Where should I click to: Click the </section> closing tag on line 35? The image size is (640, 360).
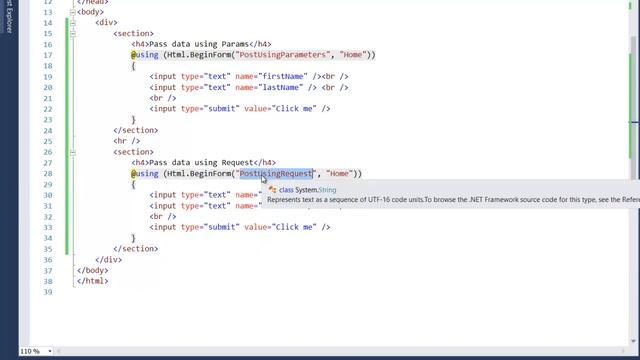coord(136,249)
